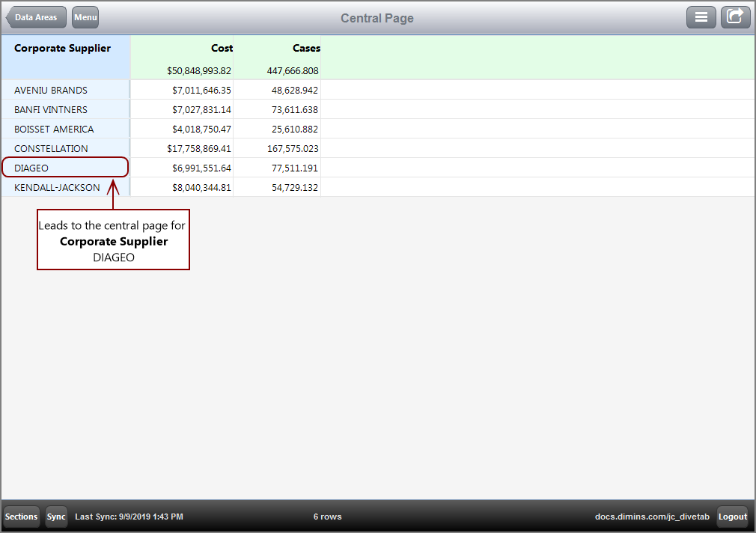
Task: Select the Corporate Supplier column header
Action: tap(62, 48)
